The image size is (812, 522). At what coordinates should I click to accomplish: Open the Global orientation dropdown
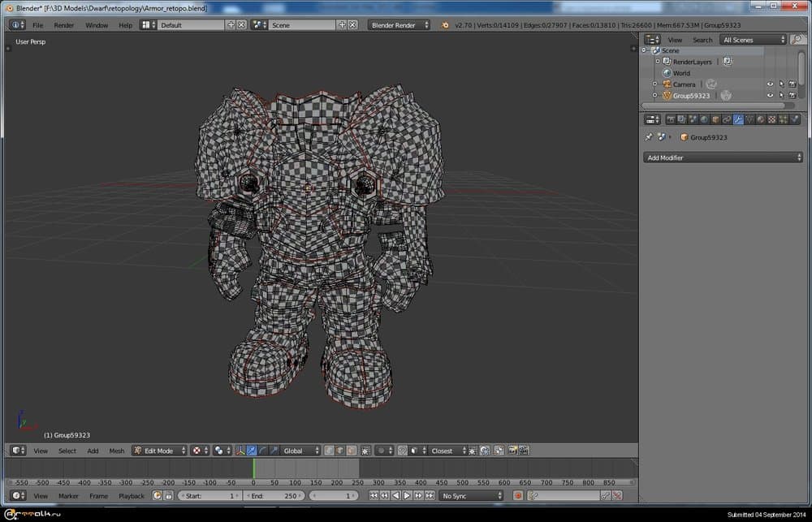click(x=300, y=451)
